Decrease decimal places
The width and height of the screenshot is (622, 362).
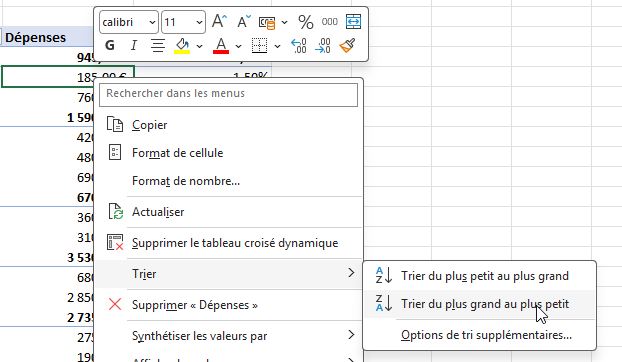[x=323, y=46]
